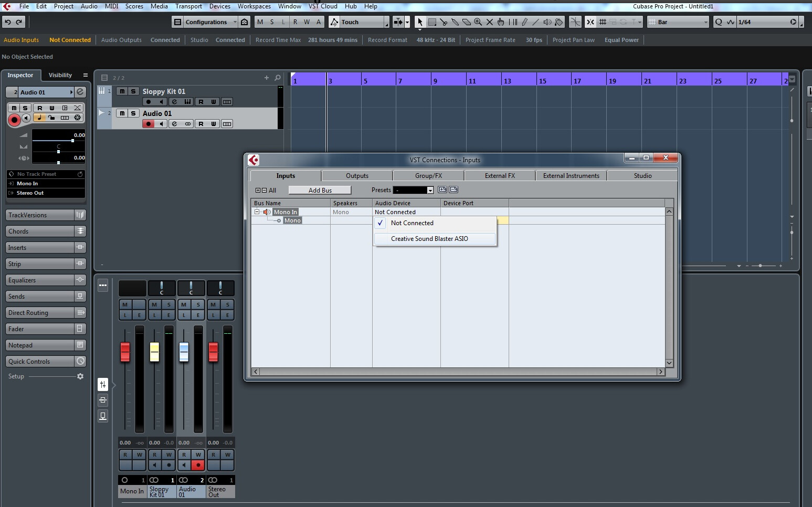Click the Add Track plus icon

[266, 78]
